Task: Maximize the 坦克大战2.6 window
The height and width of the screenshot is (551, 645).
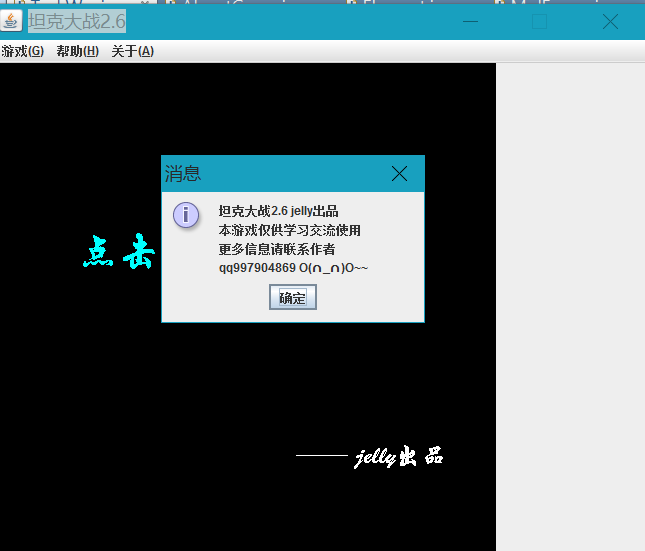Action: [539, 21]
